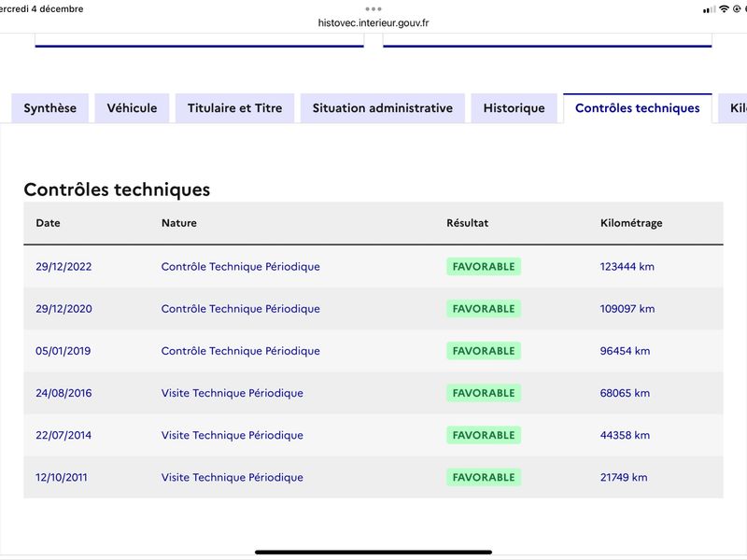
Task: Select Visite Technique Périodique from 24/08/2016
Action: tap(232, 393)
